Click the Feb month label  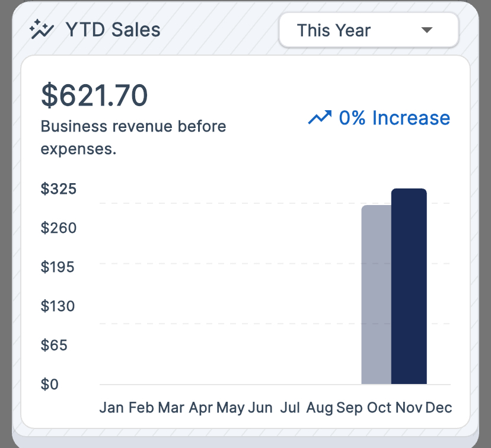point(141,408)
